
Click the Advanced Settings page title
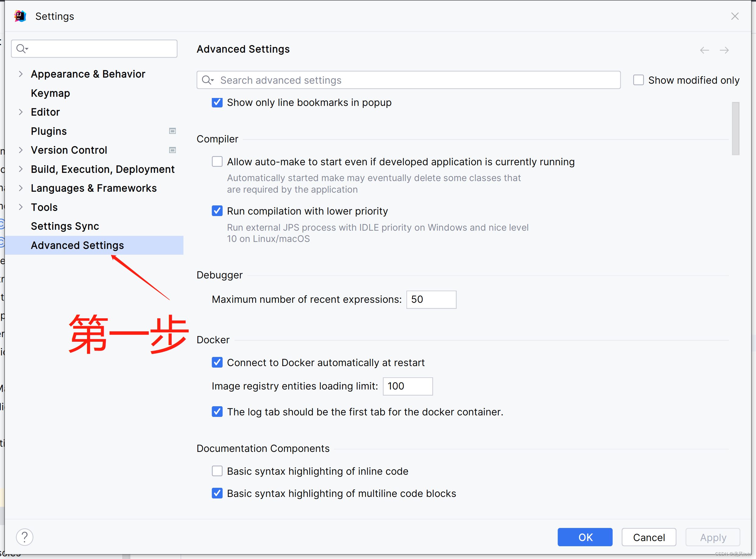(243, 49)
